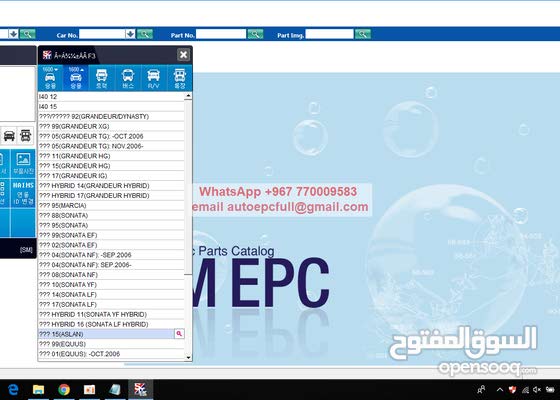The image size is (560, 400).
Task: Select the 95(MARCIA) row
Action: [x=111, y=205]
